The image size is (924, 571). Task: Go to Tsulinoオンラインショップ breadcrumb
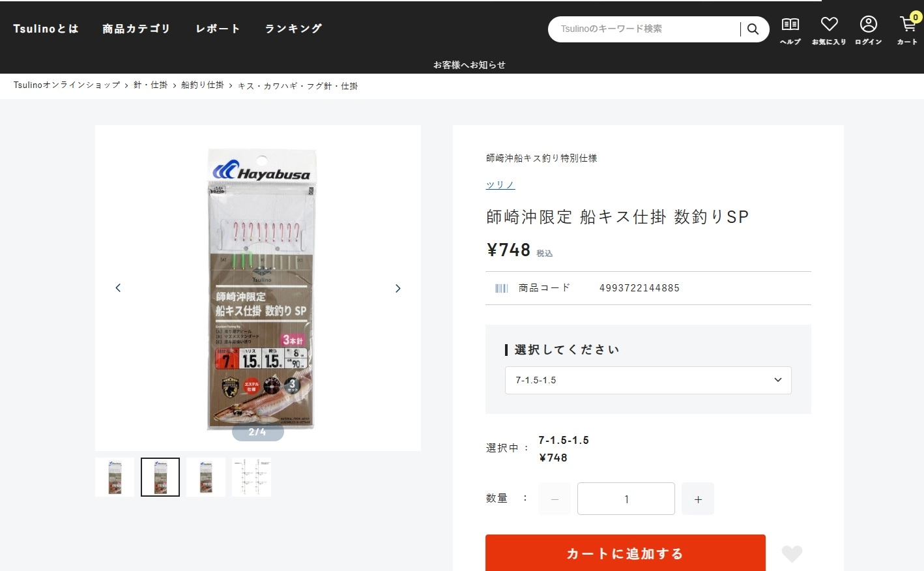coord(66,85)
